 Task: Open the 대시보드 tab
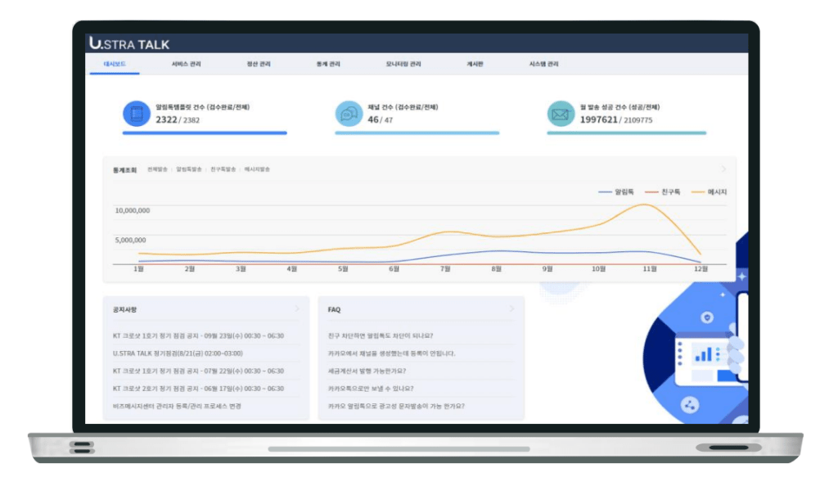pyautogui.click(x=115, y=64)
